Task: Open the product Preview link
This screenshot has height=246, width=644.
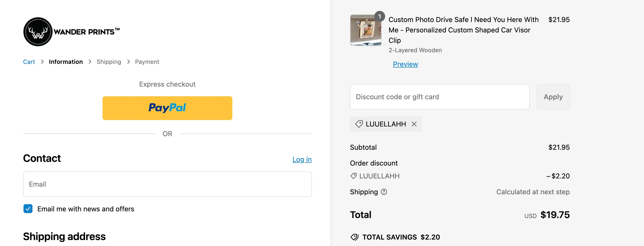Action: point(405,64)
